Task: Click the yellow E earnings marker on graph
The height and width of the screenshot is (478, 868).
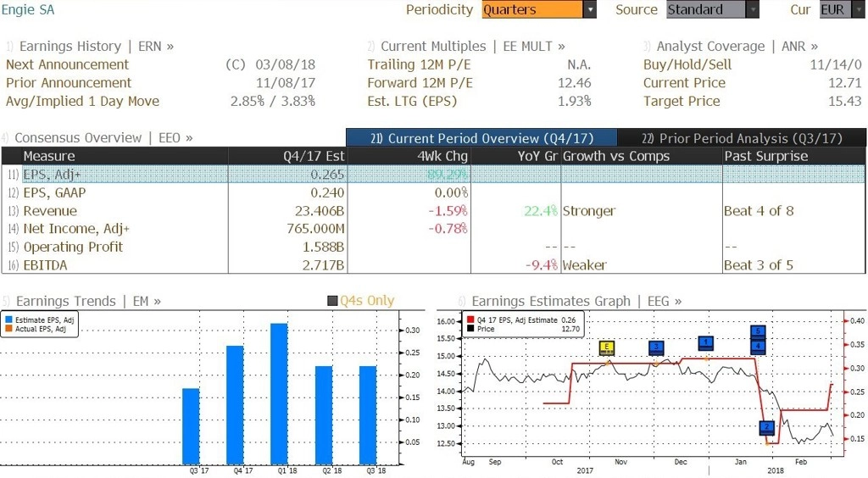Action: click(x=607, y=348)
